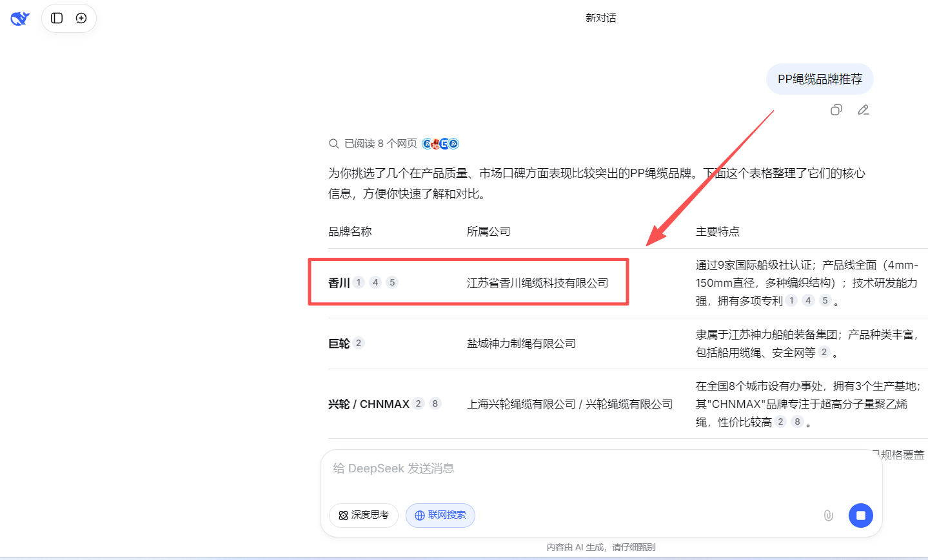Select the 江苏省香川绳缆科技有限公司 cell
Screen dimensions: 928x560
tap(537, 283)
